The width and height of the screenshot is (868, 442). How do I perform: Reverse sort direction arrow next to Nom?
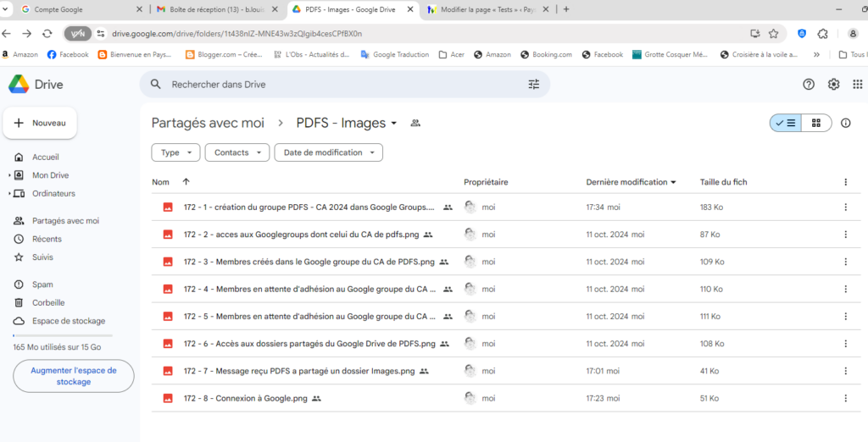[186, 182]
